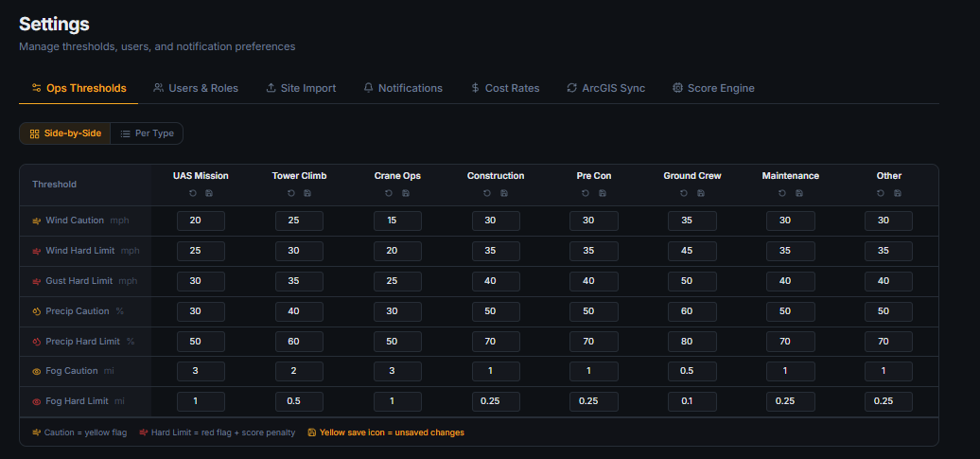Click the yellow save icon in legend
Viewport: 980px width, 459px height.
pyautogui.click(x=311, y=433)
